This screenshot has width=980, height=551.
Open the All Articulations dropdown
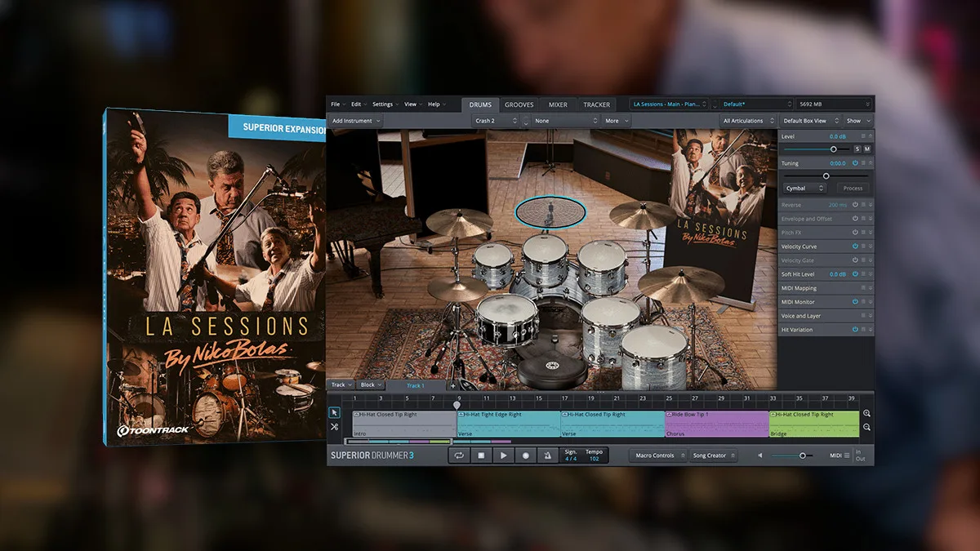point(748,121)
